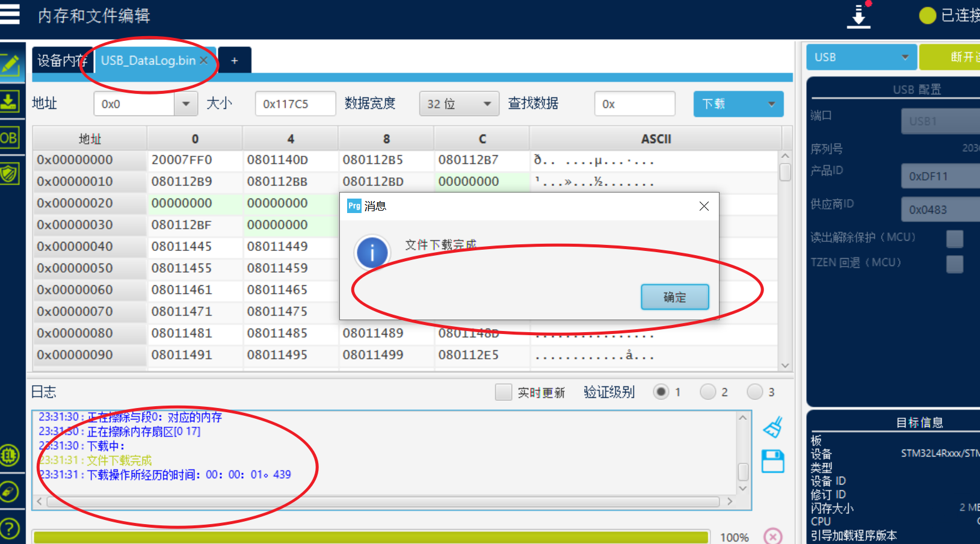Image resolution: width=980 pixels, height=544 pixels.
Task: Click 确定 in the message dialog
Action: pyautogui.click(x=674, y=297)
